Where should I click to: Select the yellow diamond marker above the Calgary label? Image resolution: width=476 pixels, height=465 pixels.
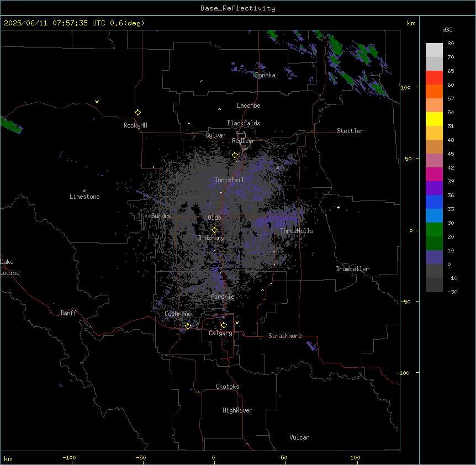(x=224, y=325)
